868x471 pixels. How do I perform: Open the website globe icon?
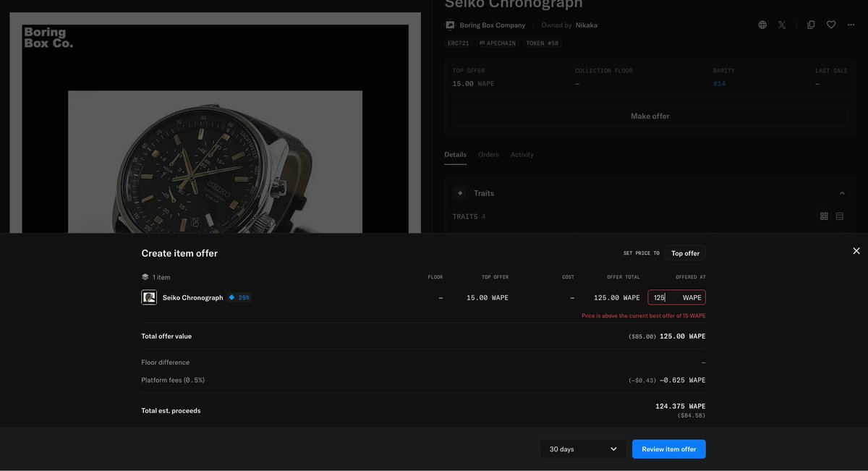[762, 25]
